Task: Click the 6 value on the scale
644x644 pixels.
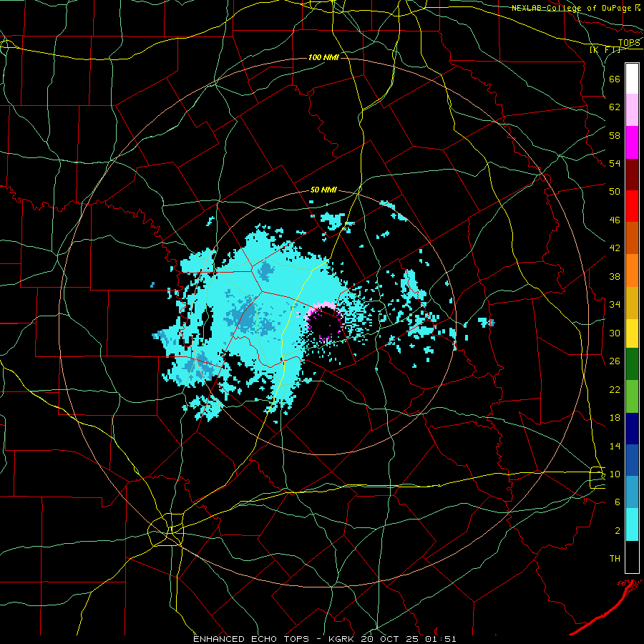Action: tap(618, 502)
